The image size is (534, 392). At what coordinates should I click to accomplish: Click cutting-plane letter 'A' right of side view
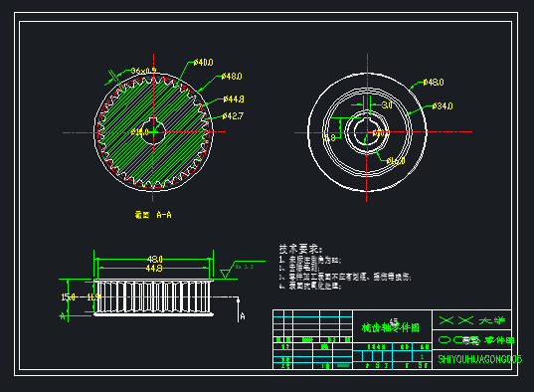coord(243,316)
